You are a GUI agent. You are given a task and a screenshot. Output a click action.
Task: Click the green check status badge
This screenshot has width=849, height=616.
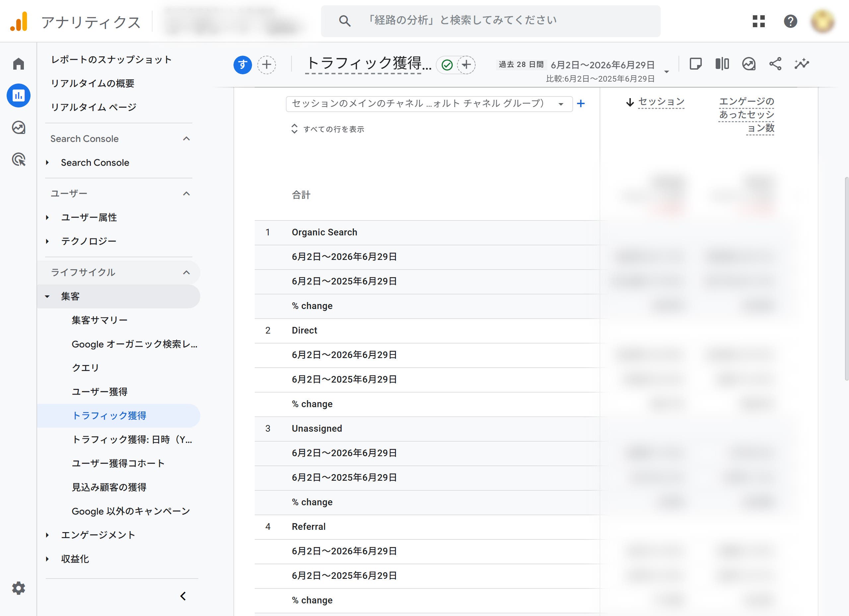(447, 65)
